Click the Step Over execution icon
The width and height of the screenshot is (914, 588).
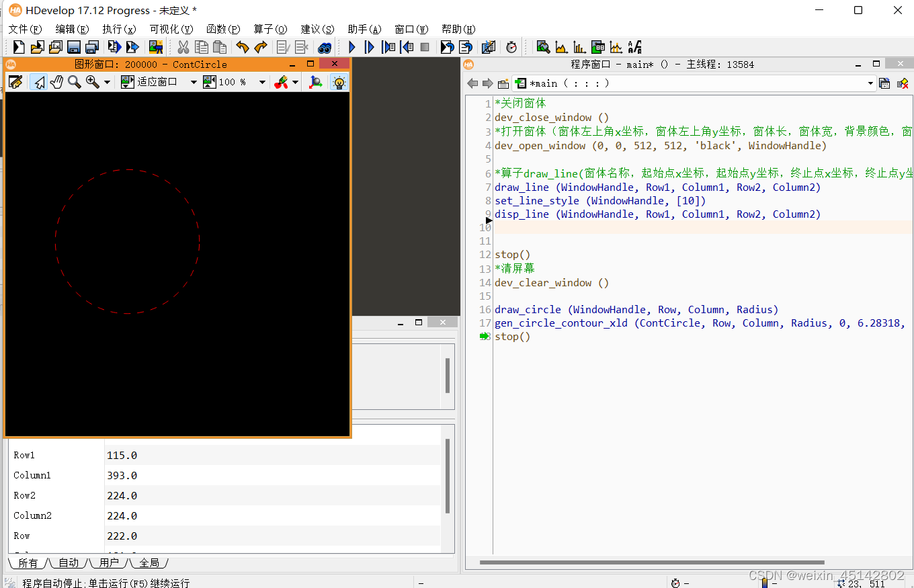(370, 47)
